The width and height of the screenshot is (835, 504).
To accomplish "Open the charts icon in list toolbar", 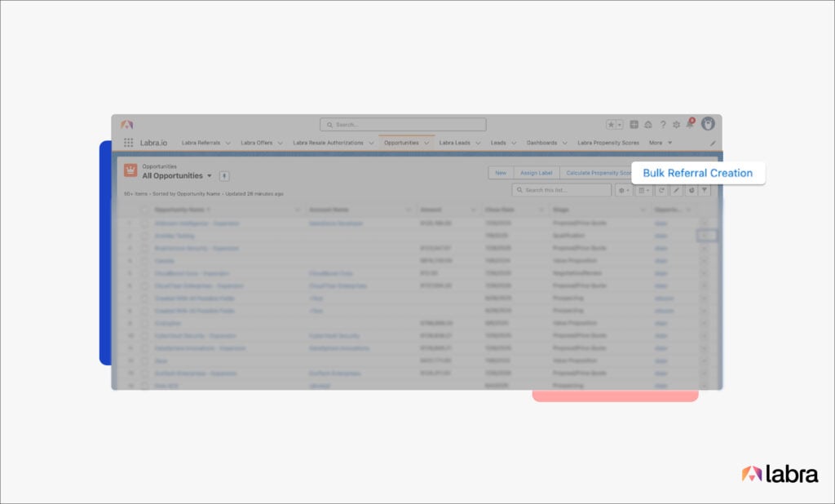I will click(691, 190).
